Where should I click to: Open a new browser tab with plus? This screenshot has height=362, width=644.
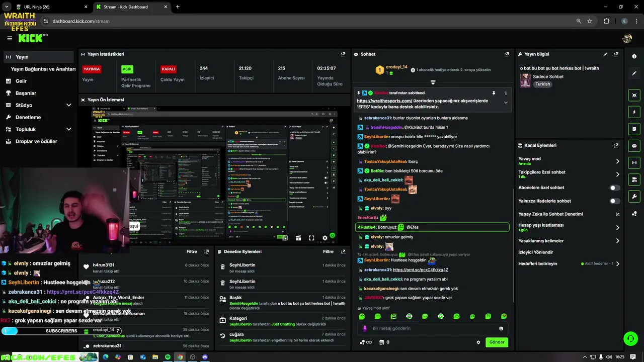click(178, 7)
